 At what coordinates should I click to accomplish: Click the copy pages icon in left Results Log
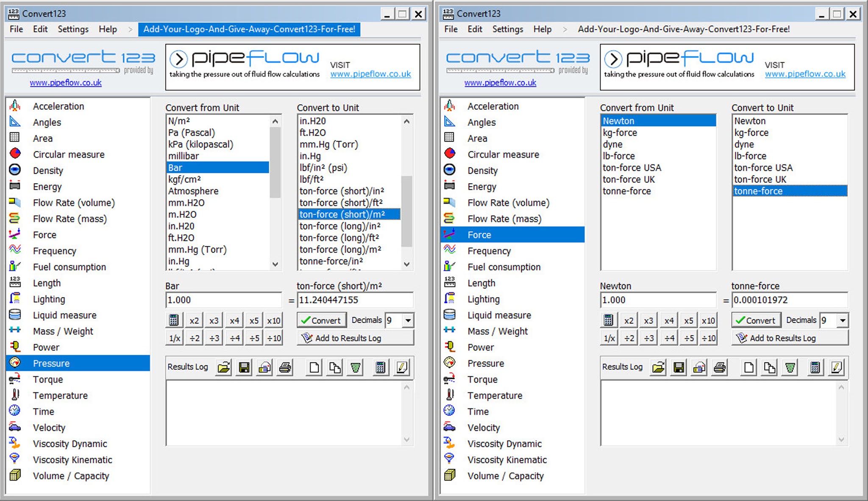335,367
